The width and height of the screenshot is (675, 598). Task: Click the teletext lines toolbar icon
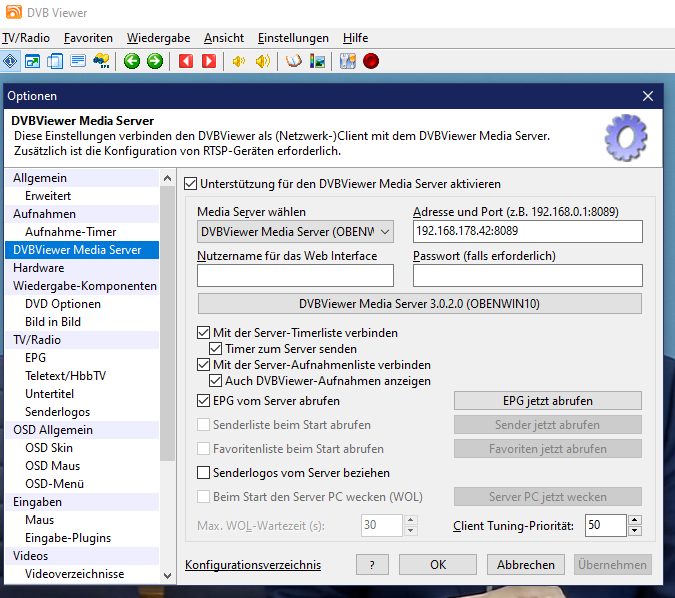78,61
